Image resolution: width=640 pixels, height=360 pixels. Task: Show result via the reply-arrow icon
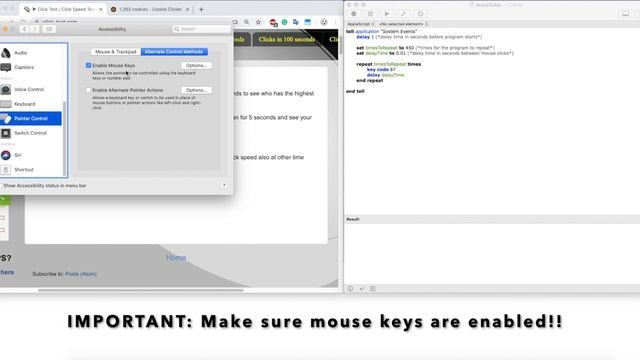[x=362, y=289]
